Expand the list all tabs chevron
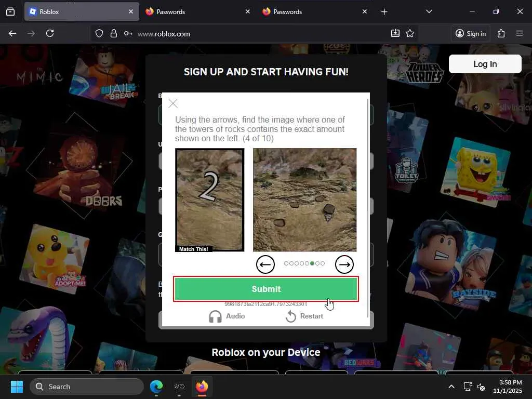This screenshot has height=399, width=532. coord(429,11)
